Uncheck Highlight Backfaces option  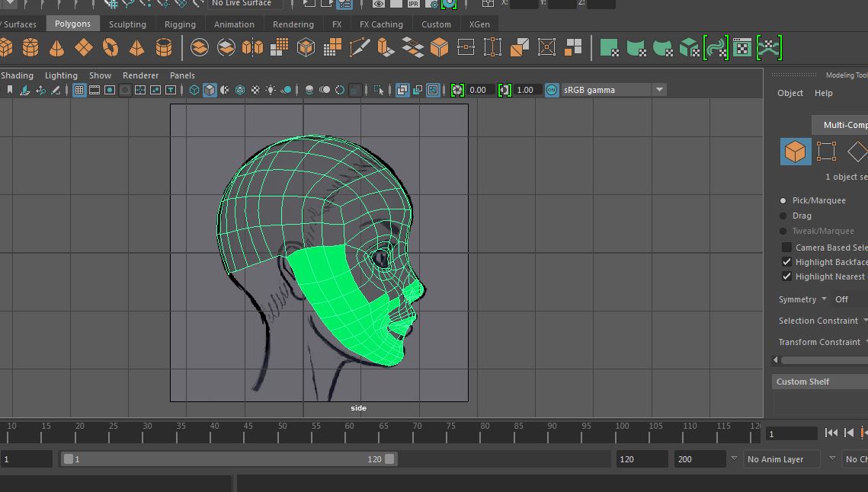(786, 262)
